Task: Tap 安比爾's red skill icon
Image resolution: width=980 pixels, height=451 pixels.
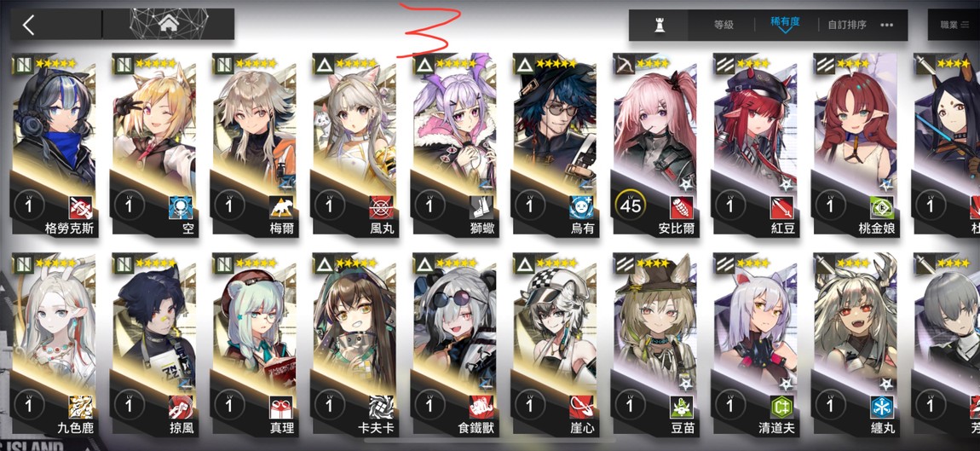Action: coord(681,206)
